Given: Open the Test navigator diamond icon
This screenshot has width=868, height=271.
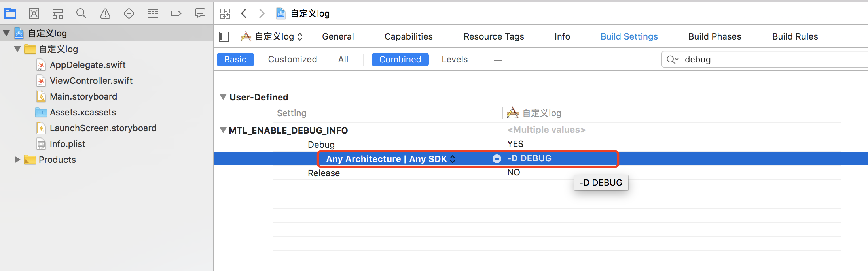Looking at the screenshot, I should pos(129,14).
